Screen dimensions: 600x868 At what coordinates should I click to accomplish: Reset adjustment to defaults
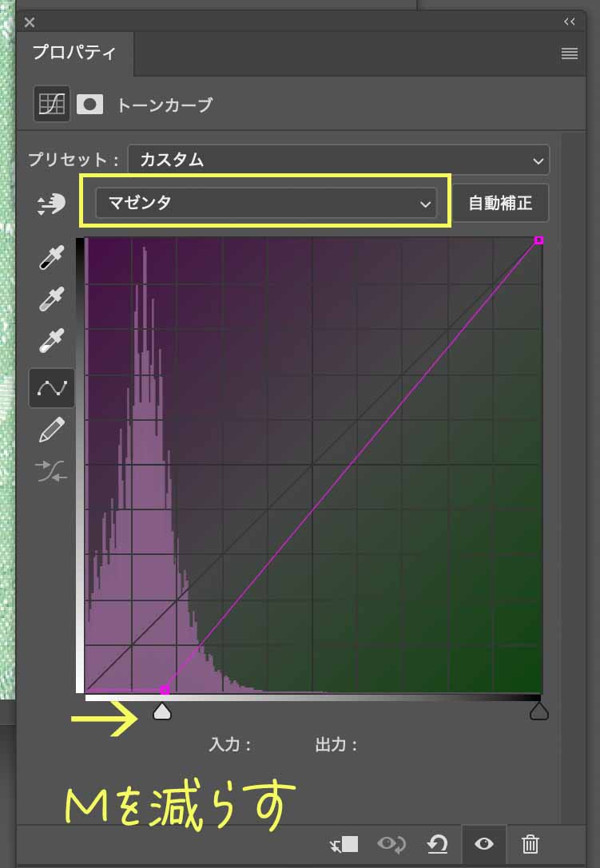pyautogui.click(x=438, y=844)
